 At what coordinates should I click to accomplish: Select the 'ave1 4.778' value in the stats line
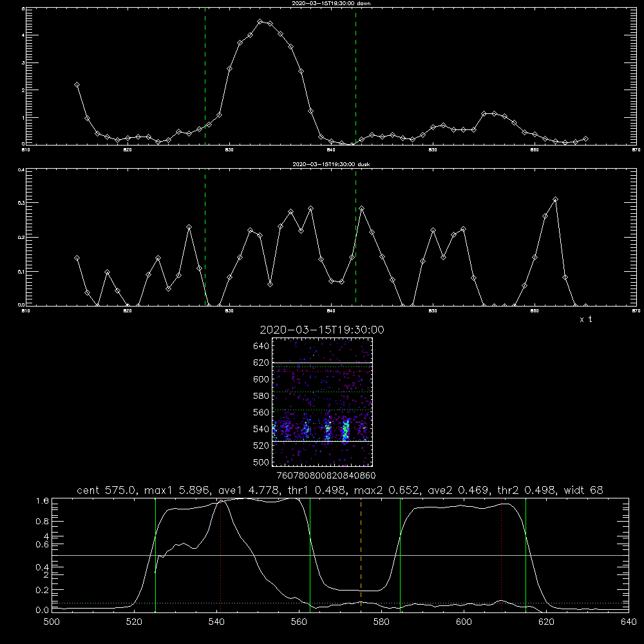[249, 490]
